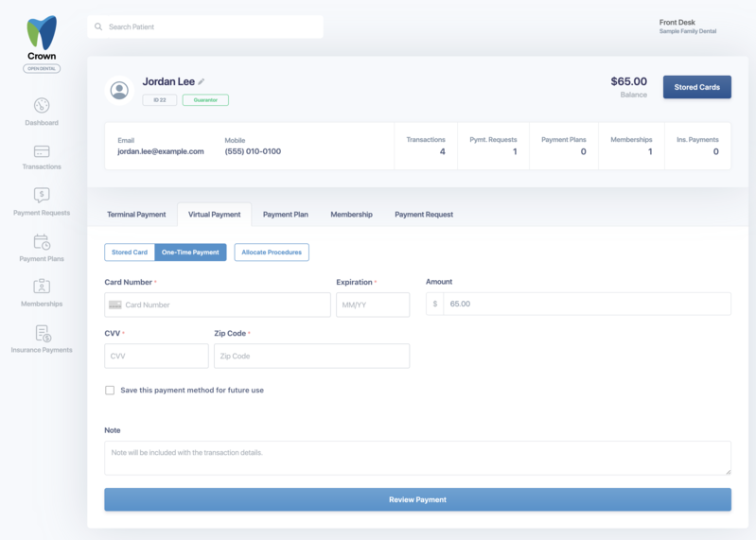Screen dimensions: 756x540
Task: Open the Payment Plan tab
Action: [x=286, y=215]
